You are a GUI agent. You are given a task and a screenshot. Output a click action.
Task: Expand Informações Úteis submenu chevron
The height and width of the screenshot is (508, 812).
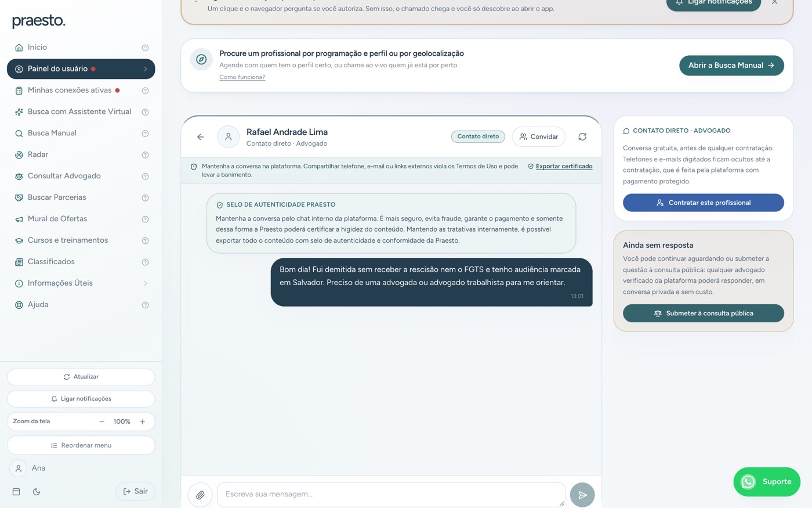click(x=146, y=283)
